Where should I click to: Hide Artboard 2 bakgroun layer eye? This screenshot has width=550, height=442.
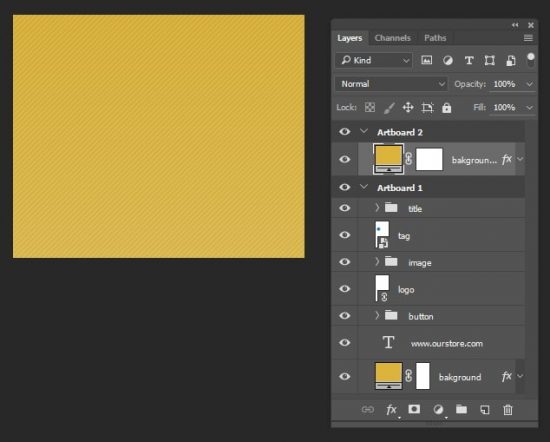click(345, 159)
